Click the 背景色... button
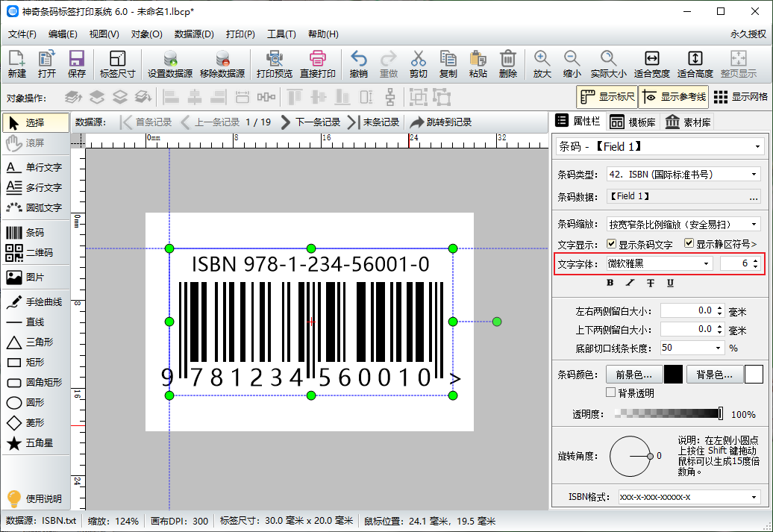This screenshot has height=532, width=773. [x=714, y=375]
